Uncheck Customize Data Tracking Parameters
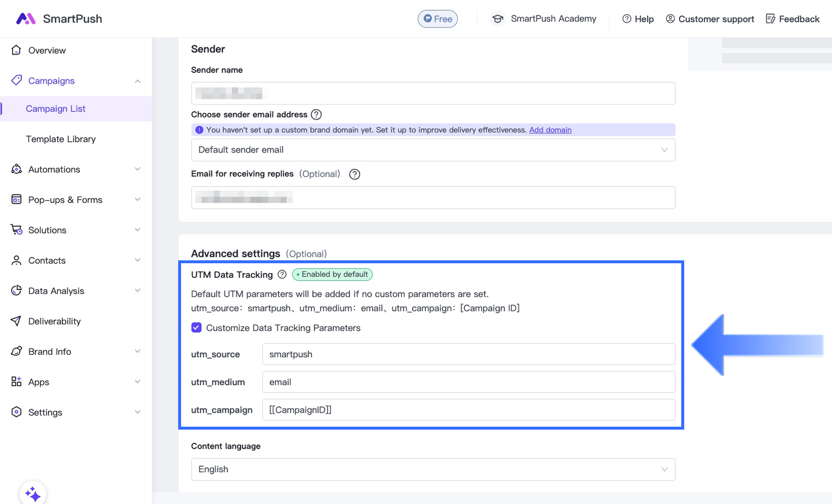 coord(196,328)
